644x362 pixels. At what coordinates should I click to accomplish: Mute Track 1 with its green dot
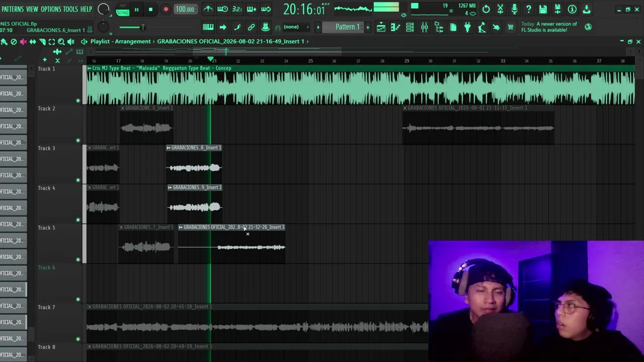78,101
